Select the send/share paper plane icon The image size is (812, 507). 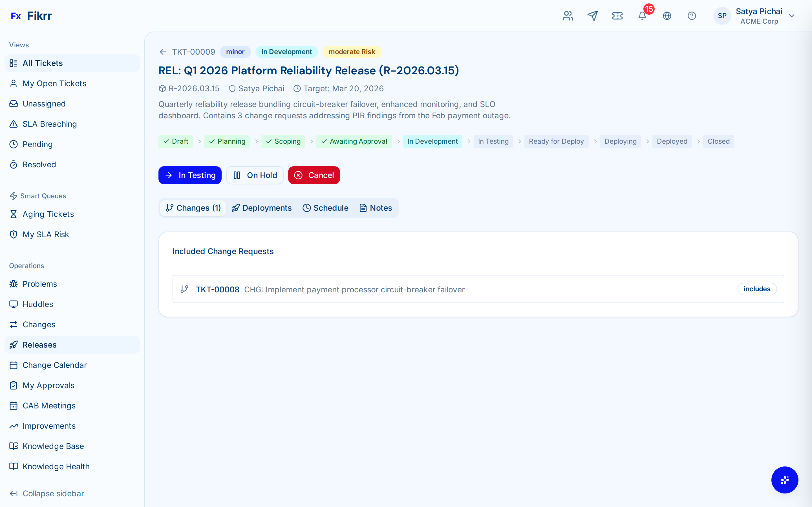coord(593,16)
